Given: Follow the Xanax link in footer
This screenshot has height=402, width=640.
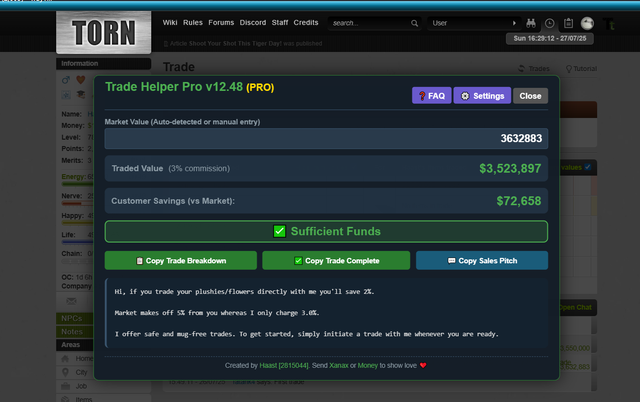Looking at the screenshot, I should click(x=339, y=365).
